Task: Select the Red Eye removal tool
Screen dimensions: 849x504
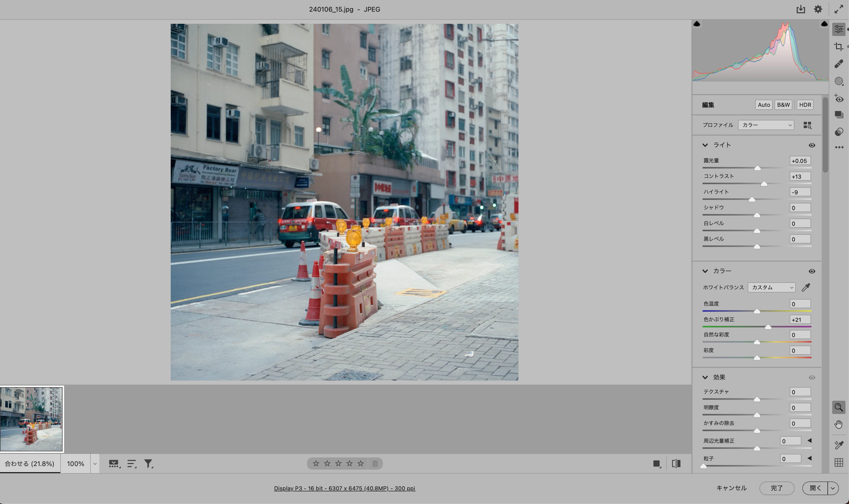Action: (x=838, y=98)
